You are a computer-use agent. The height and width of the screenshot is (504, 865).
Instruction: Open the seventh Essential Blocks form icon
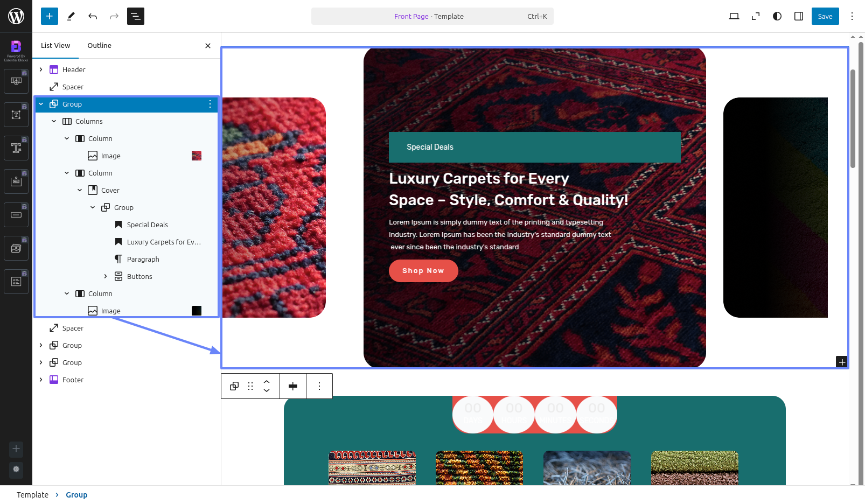(16, 282)
